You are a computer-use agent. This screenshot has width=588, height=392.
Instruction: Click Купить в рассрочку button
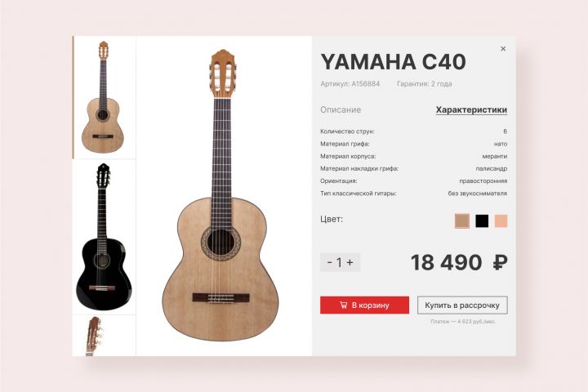point(462,305)
